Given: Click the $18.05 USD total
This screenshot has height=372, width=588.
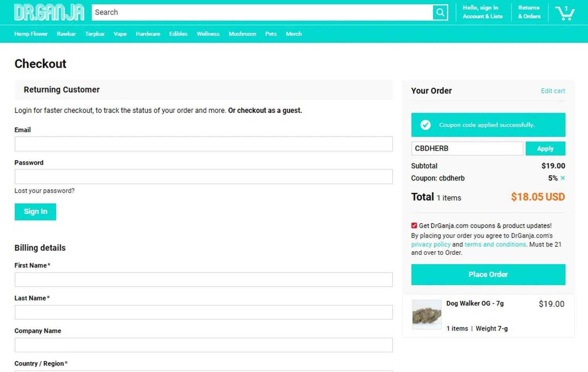Looking at the screenshot, I should tap(538, 197).
